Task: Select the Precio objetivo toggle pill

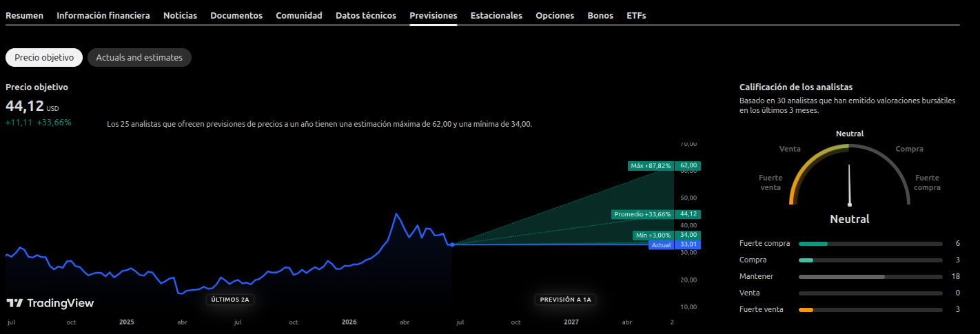Action: [44, 58]
